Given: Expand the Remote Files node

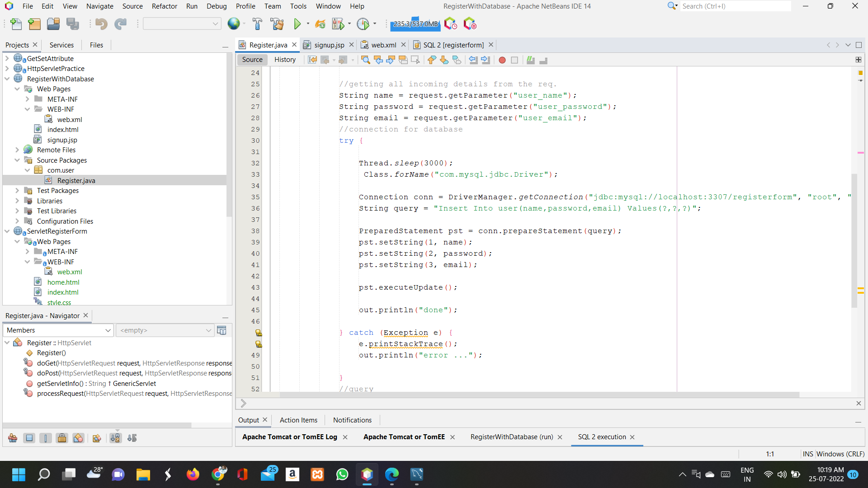Looking at the screenshot, I should (x=17, y=150).
